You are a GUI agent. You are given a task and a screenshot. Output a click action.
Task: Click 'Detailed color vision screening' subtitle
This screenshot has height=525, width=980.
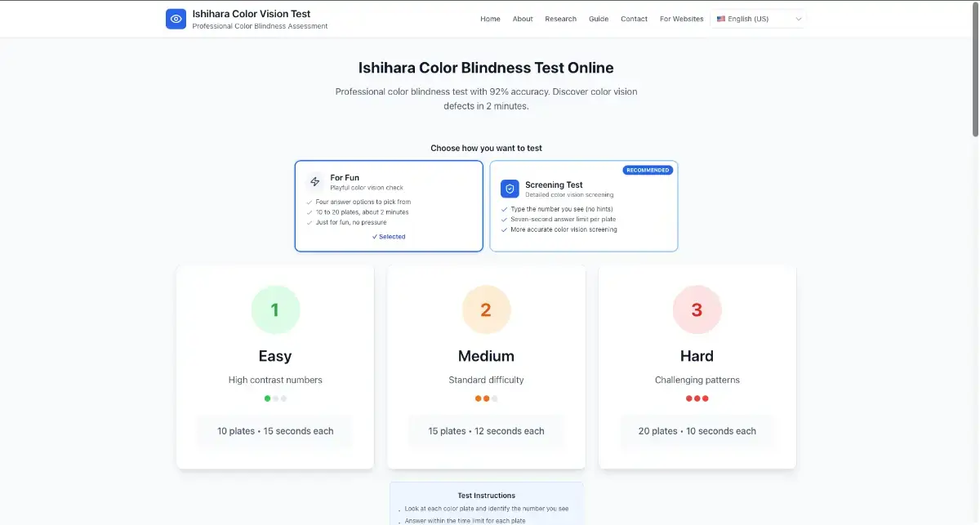[569, 195]
